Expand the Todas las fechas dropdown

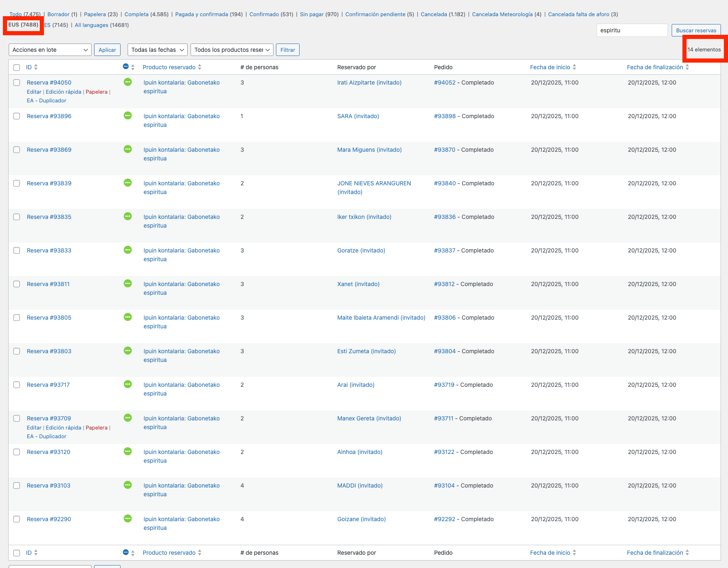tap(157, 50)
